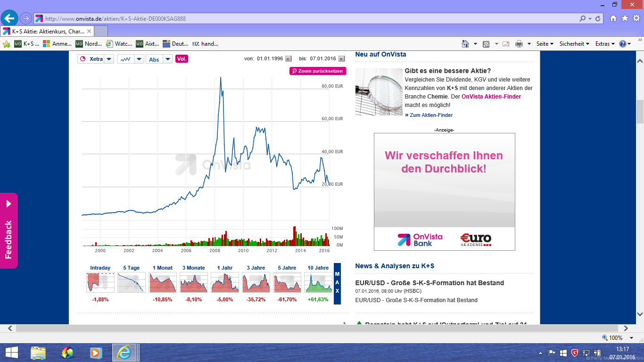644x362 pixels.
Task: Click the G Data security tray icon
Action: pyautogui.click(x=575, y=353)
